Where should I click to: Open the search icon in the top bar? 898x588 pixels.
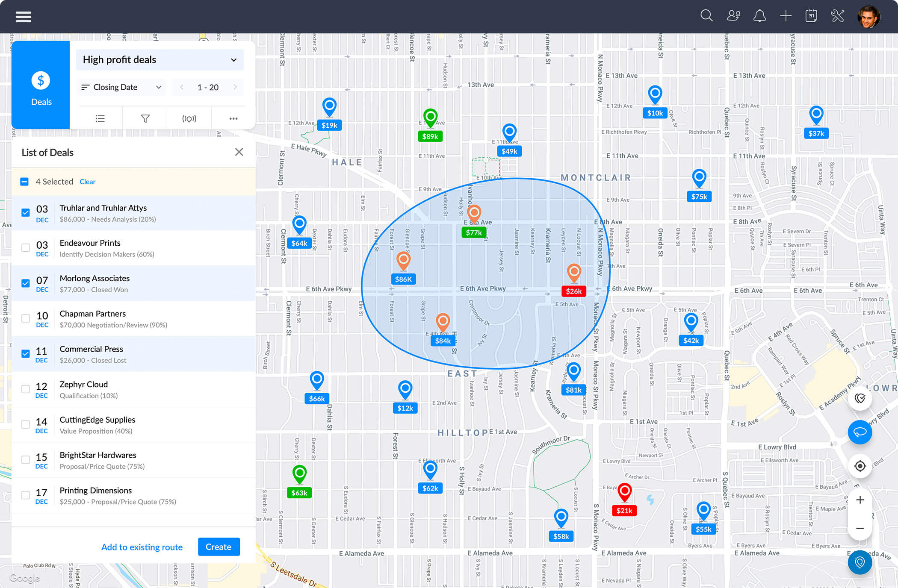coord(706,16)
